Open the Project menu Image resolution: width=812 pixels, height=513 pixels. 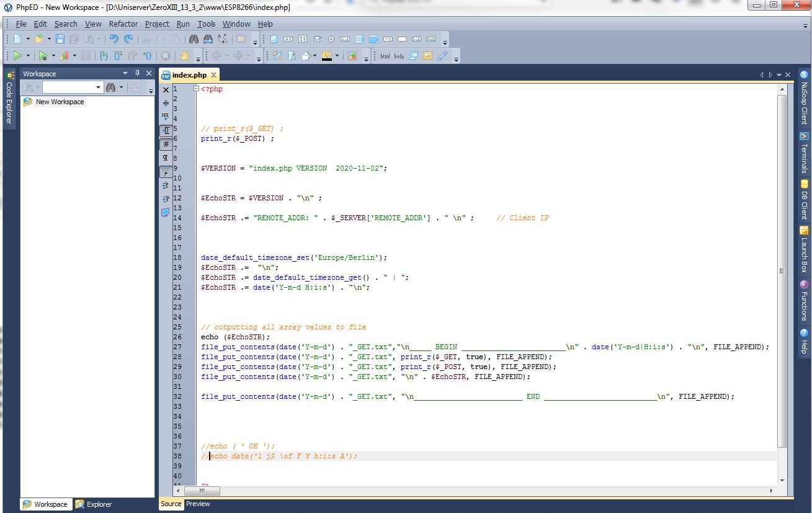(x=157, y=24)
